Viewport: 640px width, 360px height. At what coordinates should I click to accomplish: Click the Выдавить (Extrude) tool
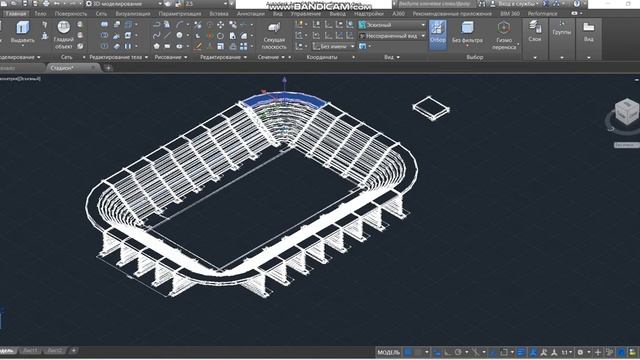22,33
